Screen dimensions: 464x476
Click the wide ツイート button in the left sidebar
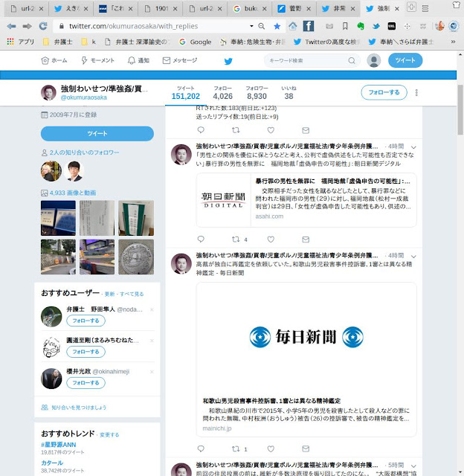pos(97,134)
